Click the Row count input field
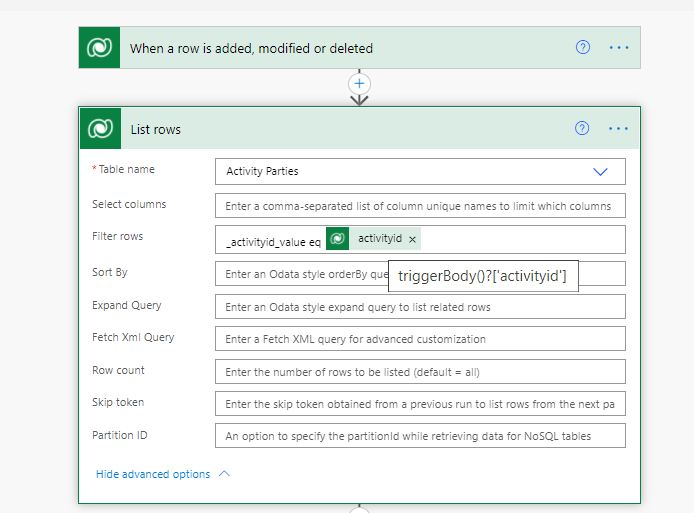This screenshot has height=513, width=694. click(420, 372)
